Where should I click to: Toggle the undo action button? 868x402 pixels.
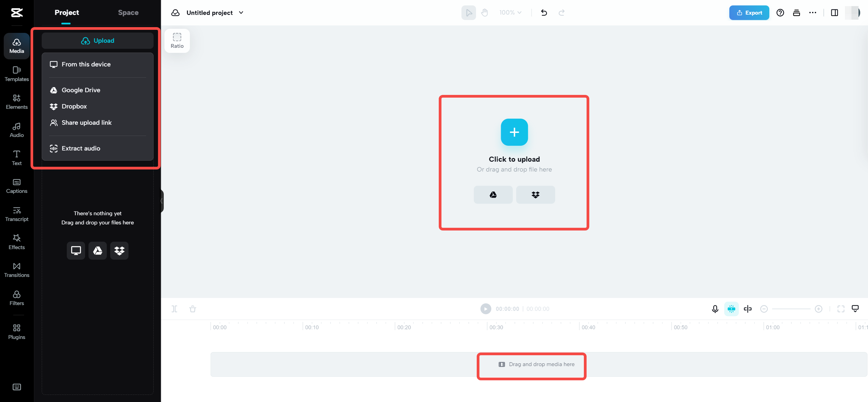click(543, 13)
